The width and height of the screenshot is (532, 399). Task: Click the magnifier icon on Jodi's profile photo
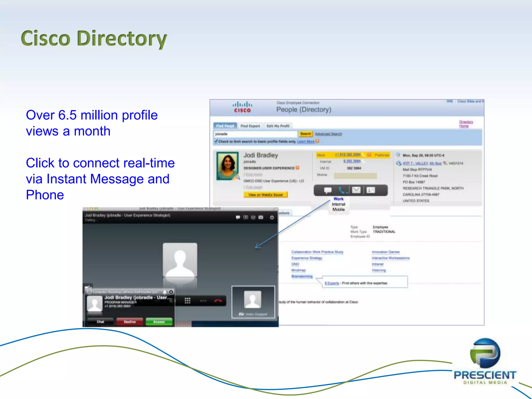click(238, 178)
